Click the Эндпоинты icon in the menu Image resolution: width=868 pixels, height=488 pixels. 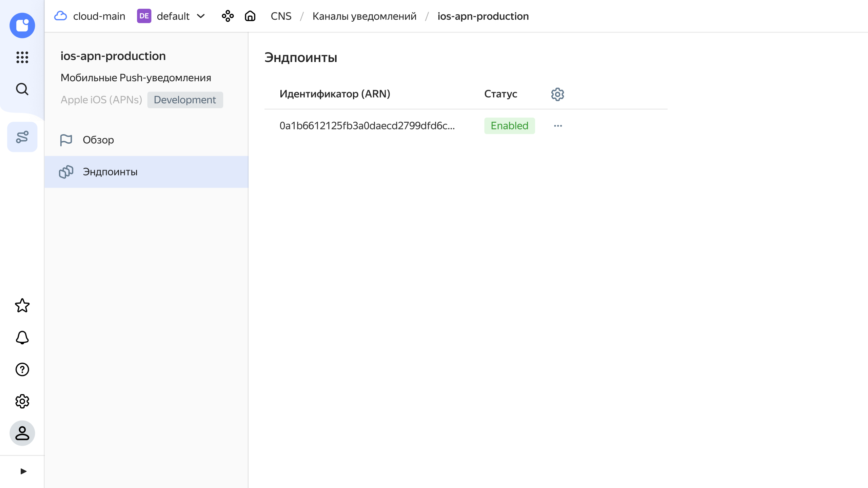click(x=66, y=172)
